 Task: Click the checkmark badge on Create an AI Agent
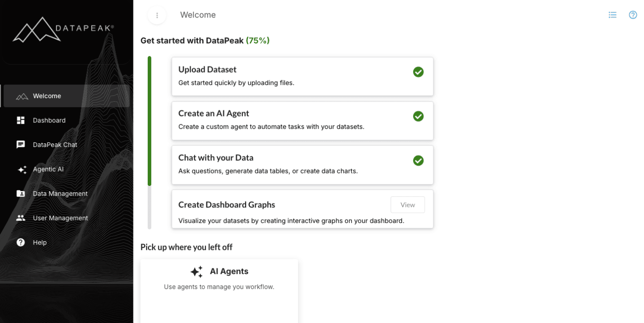[x=418, y=116]
